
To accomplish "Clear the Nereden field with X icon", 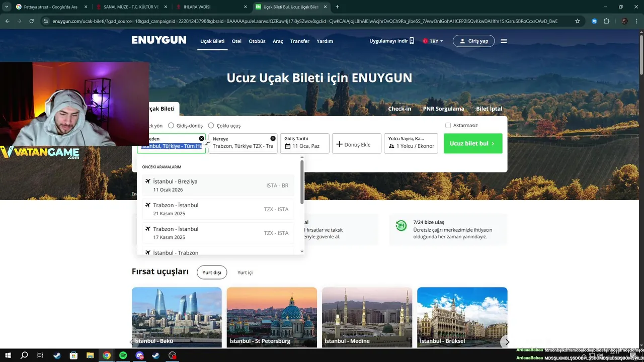I will point(202,138).
